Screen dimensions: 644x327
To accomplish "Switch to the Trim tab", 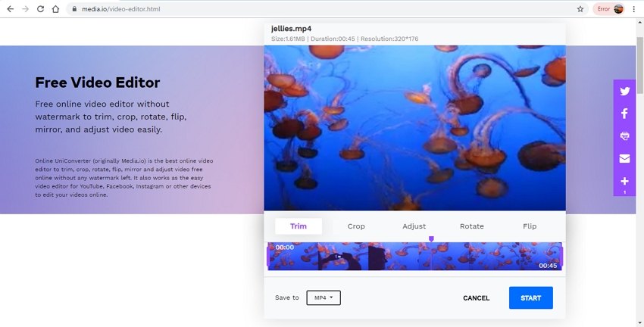I will pyautogui.click(x=299, y=226).
